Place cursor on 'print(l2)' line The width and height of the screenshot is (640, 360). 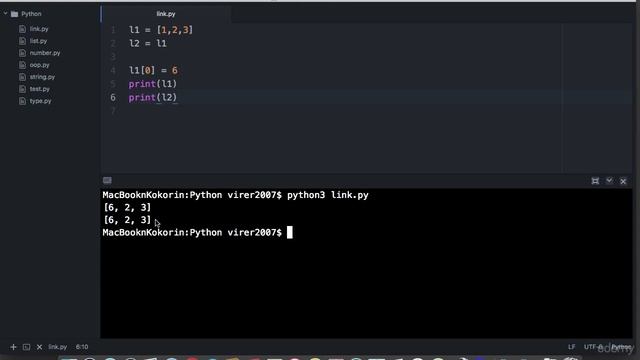(x=153, y=98)
